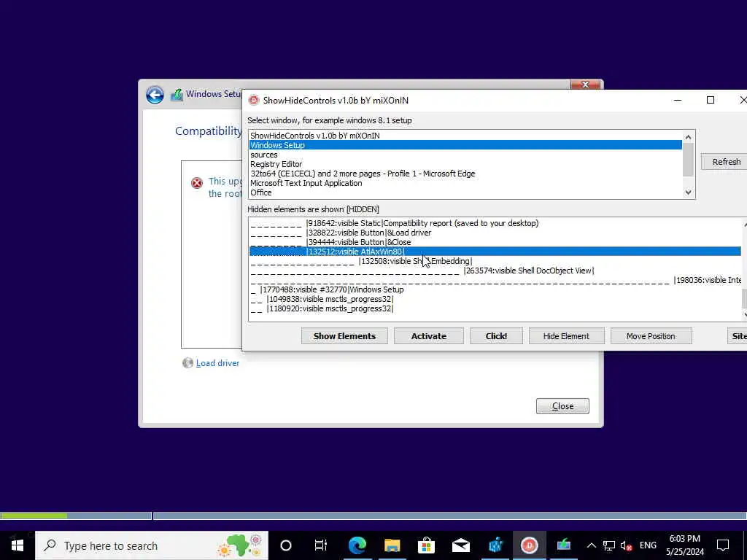
Task: Select the 918642 Compatibility report Static element
Action: pyautogui.click(x=495, y=223)
